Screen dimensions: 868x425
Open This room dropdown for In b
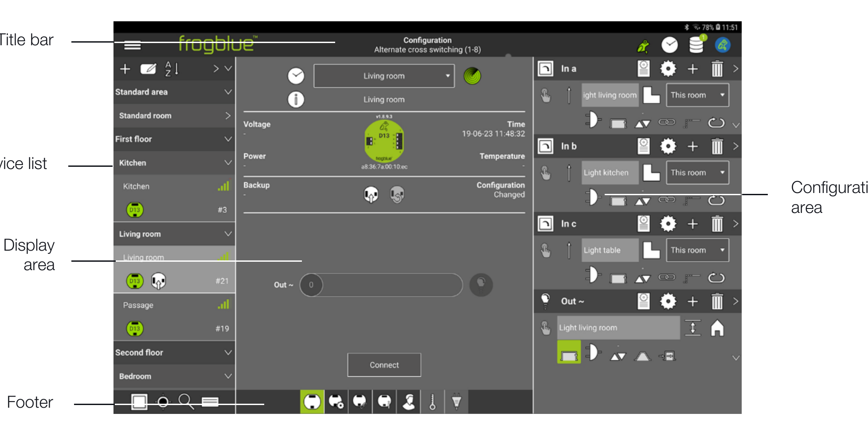697,173
